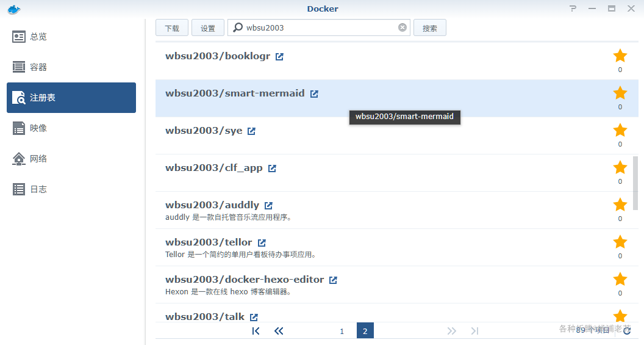The image size is (644, 345).
Task: Click the magnifier icon in search box
Action: [x=237, y=27]
